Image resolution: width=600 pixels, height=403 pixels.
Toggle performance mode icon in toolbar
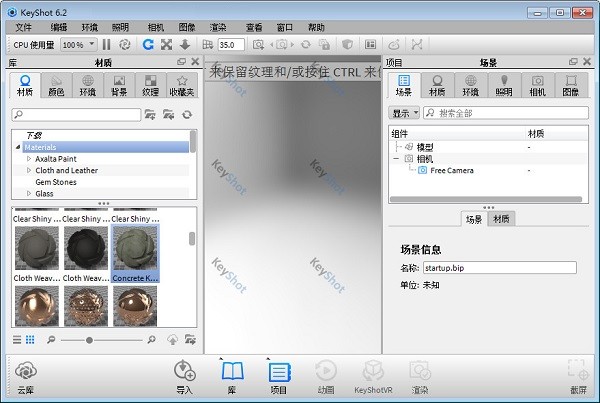124,45
